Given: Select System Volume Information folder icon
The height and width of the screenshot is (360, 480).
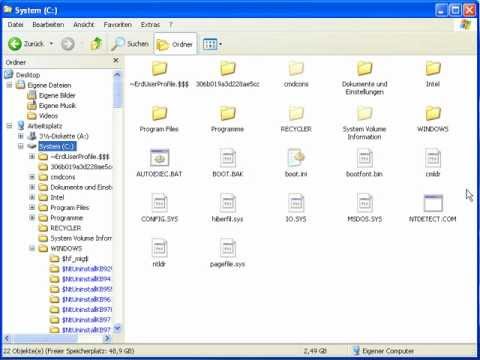Looking at the screenshot, I should (x=364, y=113).
